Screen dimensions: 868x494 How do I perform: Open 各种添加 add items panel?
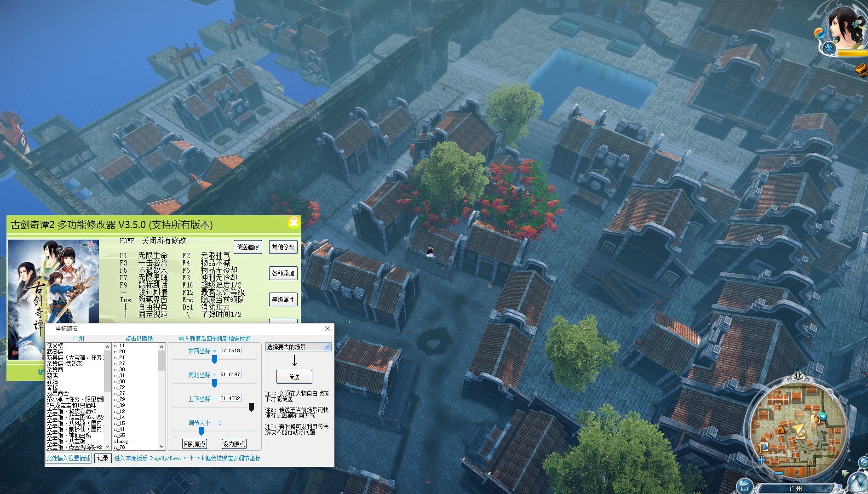[283, 273]
